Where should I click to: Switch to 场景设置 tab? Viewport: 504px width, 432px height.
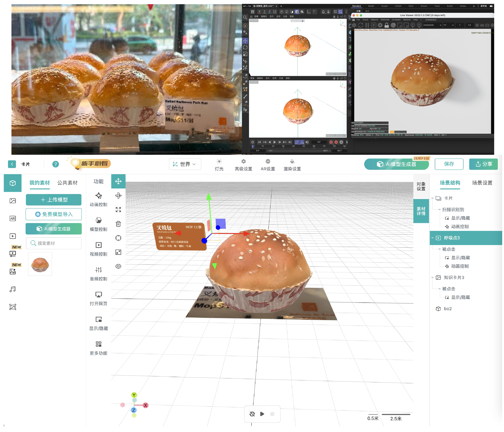[482, 183]
